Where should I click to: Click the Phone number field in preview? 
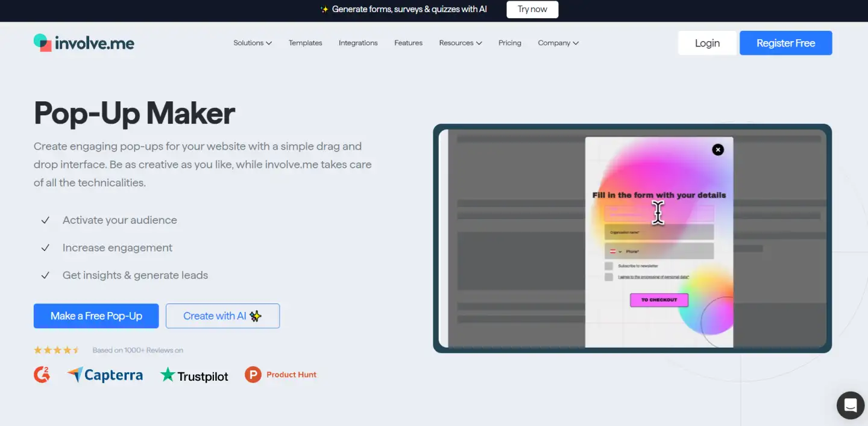[x=659, y=252]
